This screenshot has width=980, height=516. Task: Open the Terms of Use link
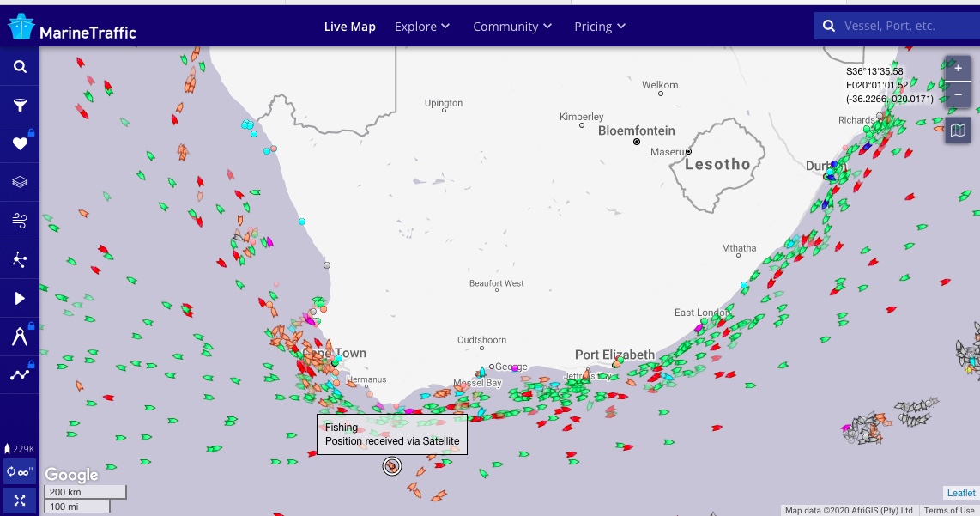[x=948, y=508]
